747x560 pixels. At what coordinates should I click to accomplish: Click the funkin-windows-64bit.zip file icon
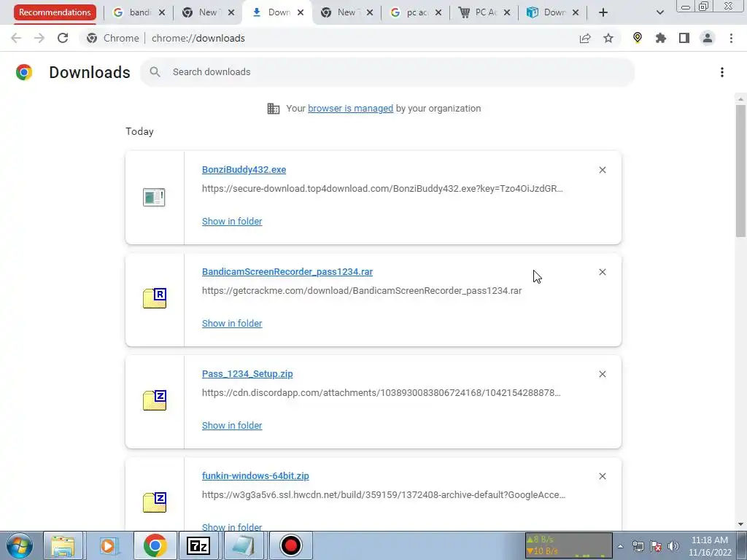(155, 502)
